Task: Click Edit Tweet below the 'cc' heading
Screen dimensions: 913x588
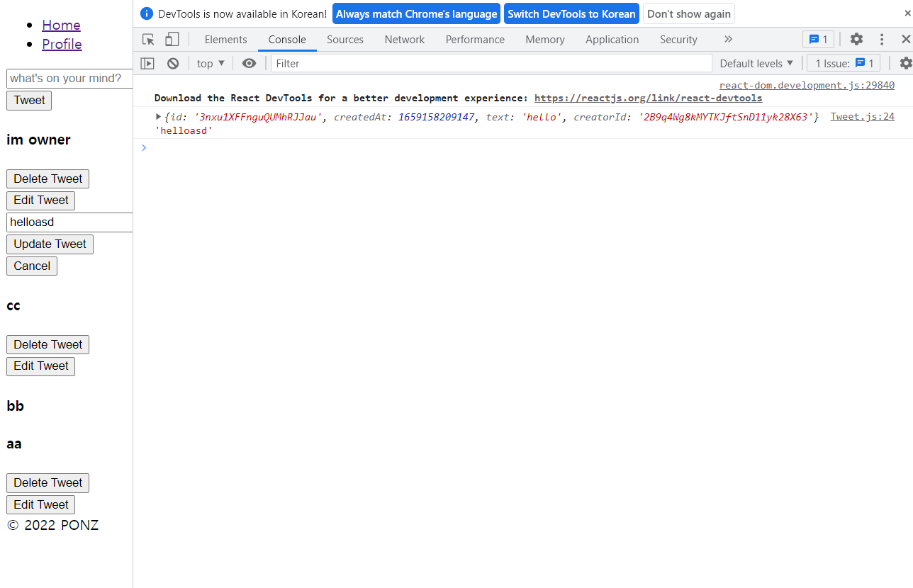Action: click(x=40, y=366)
